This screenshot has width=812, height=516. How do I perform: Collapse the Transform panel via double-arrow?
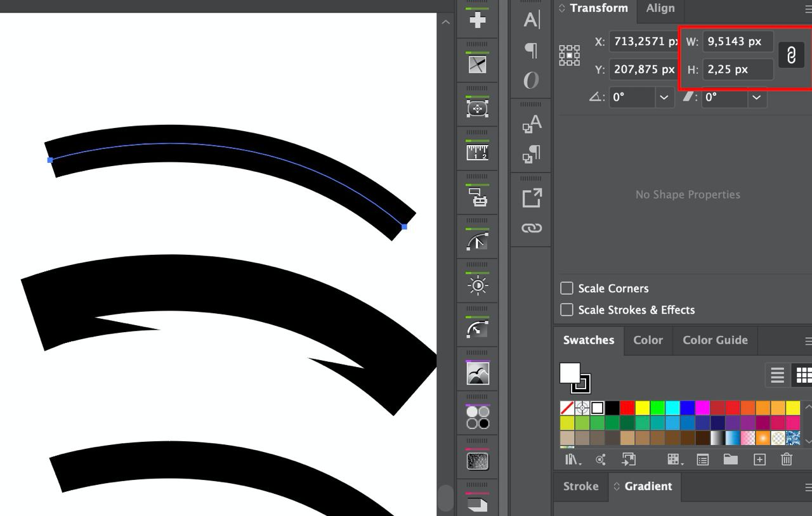point(562,8)
